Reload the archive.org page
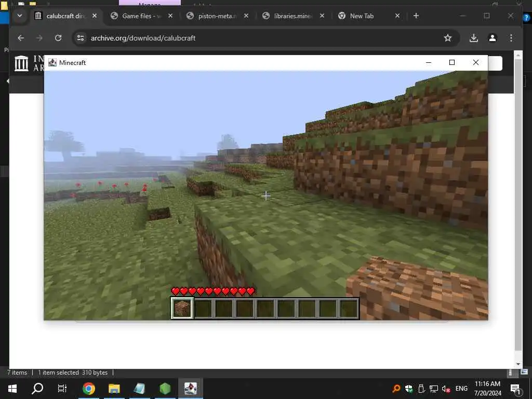The width and height of the screenshot is (532, 399). pos(58,38)
